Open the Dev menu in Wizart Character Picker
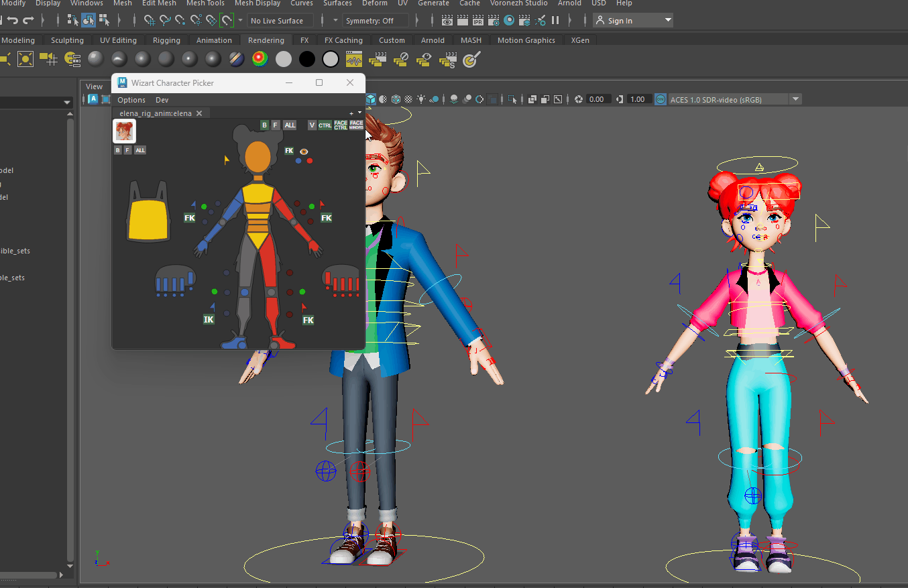Image resolution: width=908 pixels, height=588 pixels. [x=162, y=99]
